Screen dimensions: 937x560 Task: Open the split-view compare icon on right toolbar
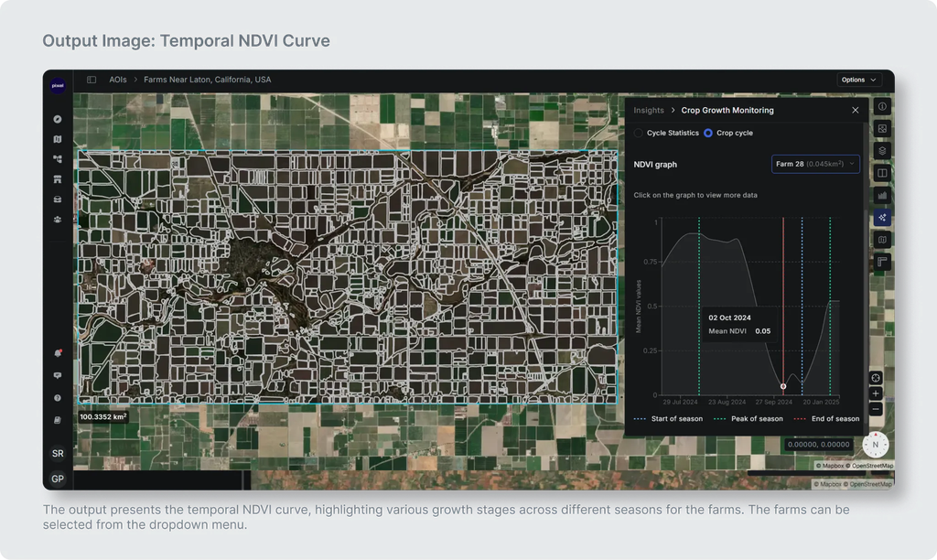click(x=882, y=173)
